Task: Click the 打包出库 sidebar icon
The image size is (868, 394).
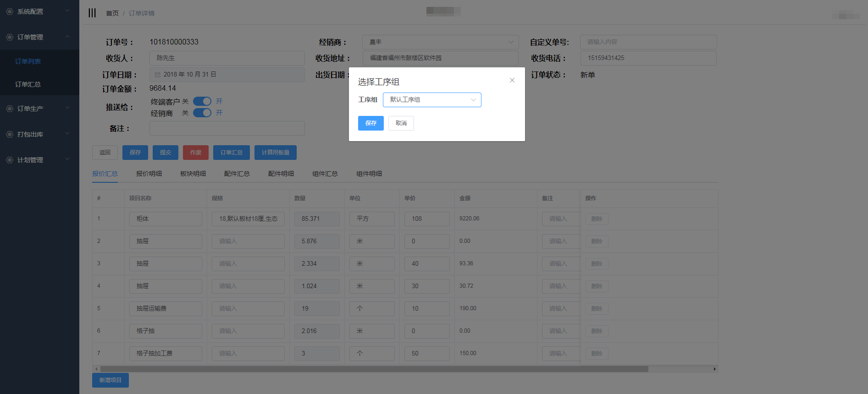Action: pos(9,134)
